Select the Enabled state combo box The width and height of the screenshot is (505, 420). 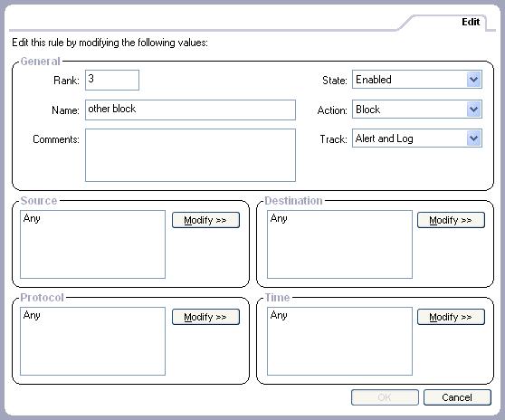[416, 80]
